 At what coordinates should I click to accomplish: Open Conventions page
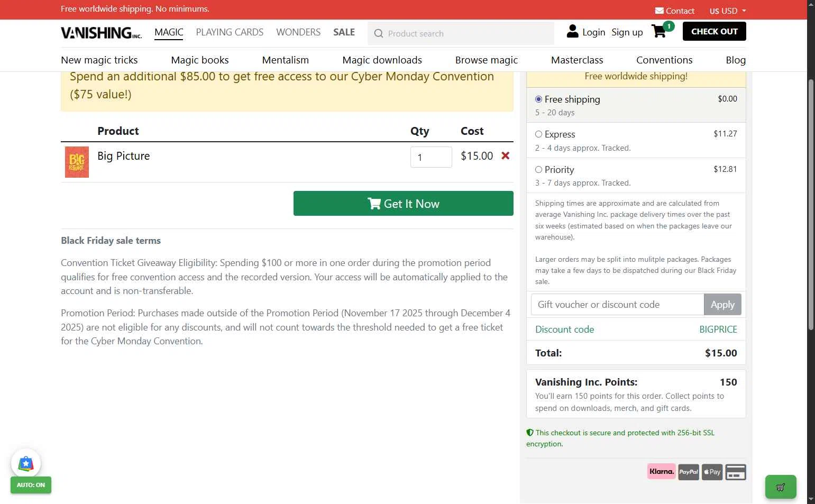coord(664,60)
